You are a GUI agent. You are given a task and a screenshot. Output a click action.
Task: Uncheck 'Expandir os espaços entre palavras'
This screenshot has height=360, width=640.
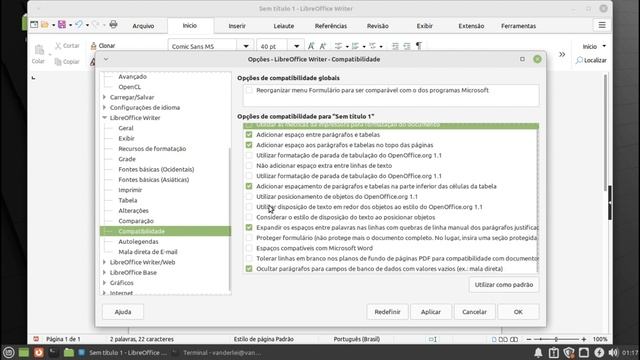pos(249,227)
